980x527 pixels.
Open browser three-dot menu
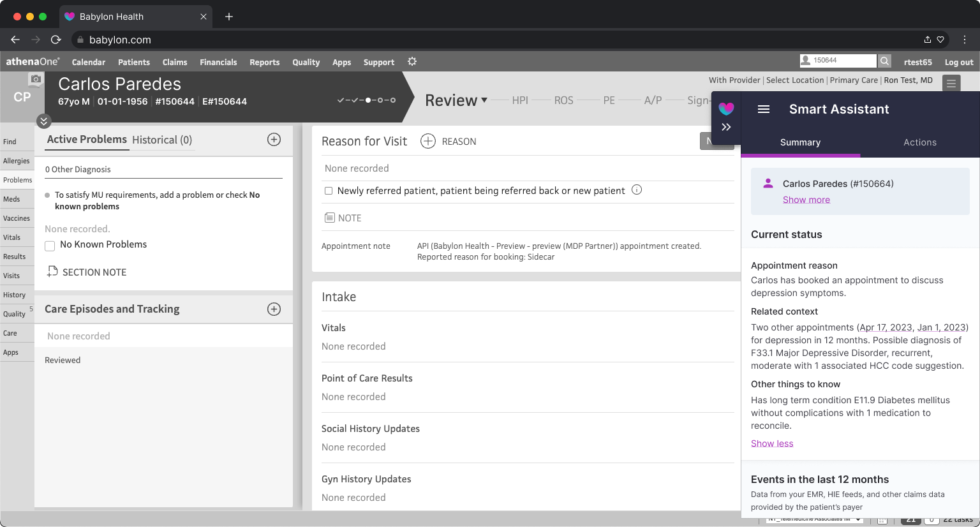tap(965, 40)
